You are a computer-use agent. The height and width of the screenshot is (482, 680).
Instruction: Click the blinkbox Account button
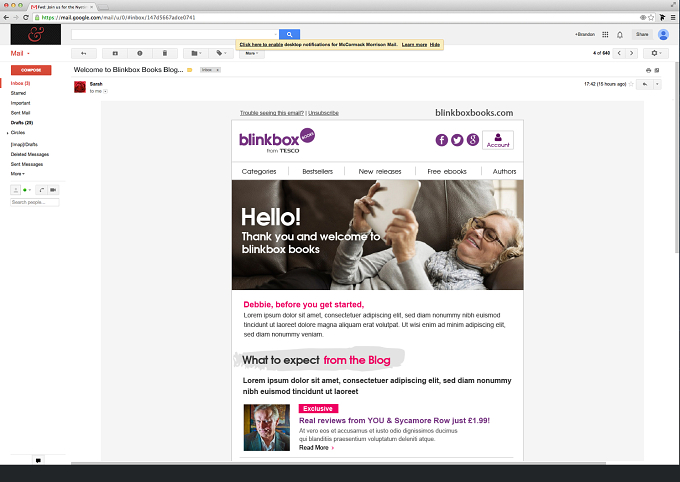coord(498,140)
